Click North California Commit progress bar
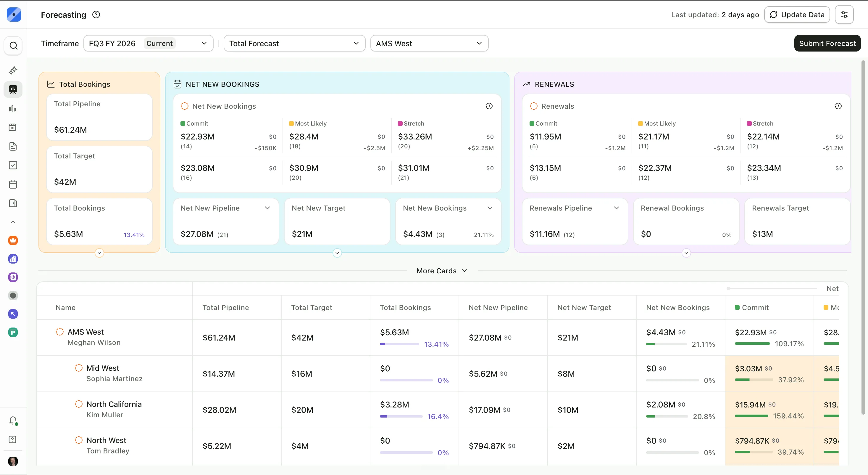The image size is (868, 475). coord(751,416)
